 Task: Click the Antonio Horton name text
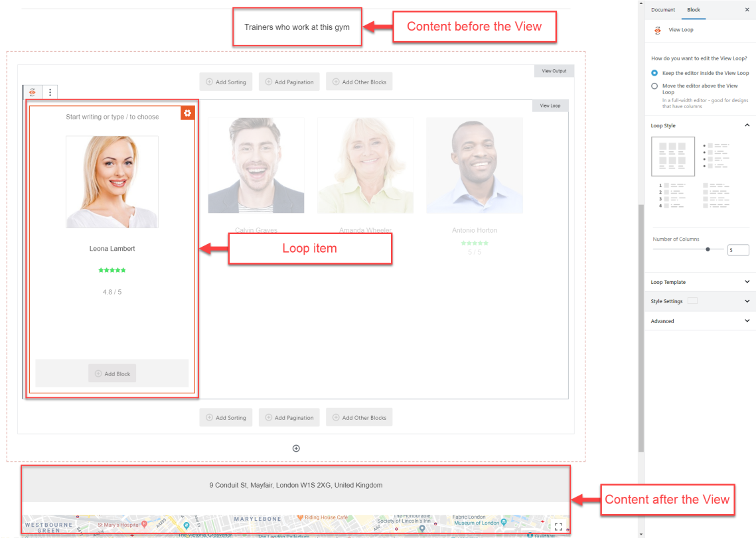pyautogui.click(x=475, y=230)
